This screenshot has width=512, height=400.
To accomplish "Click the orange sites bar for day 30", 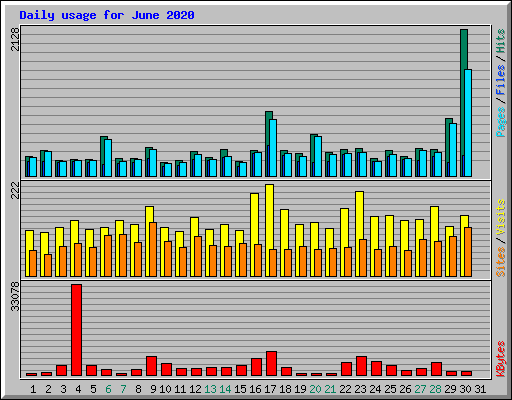I will pos(468,252).
